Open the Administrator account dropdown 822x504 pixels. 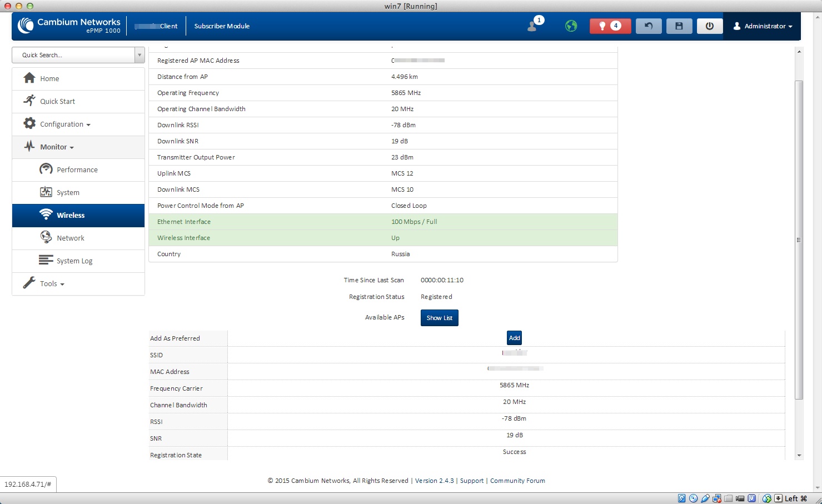coord(763,26)
